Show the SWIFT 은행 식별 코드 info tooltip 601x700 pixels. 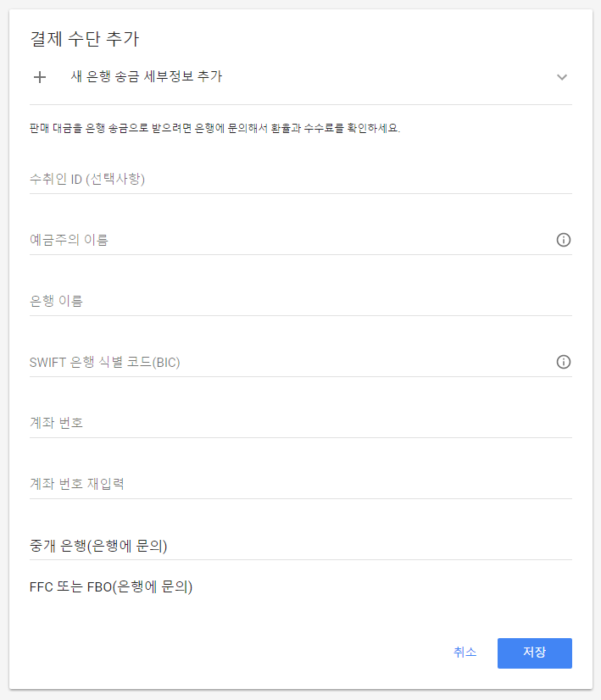pyautogui.click(x=563, y=362)
